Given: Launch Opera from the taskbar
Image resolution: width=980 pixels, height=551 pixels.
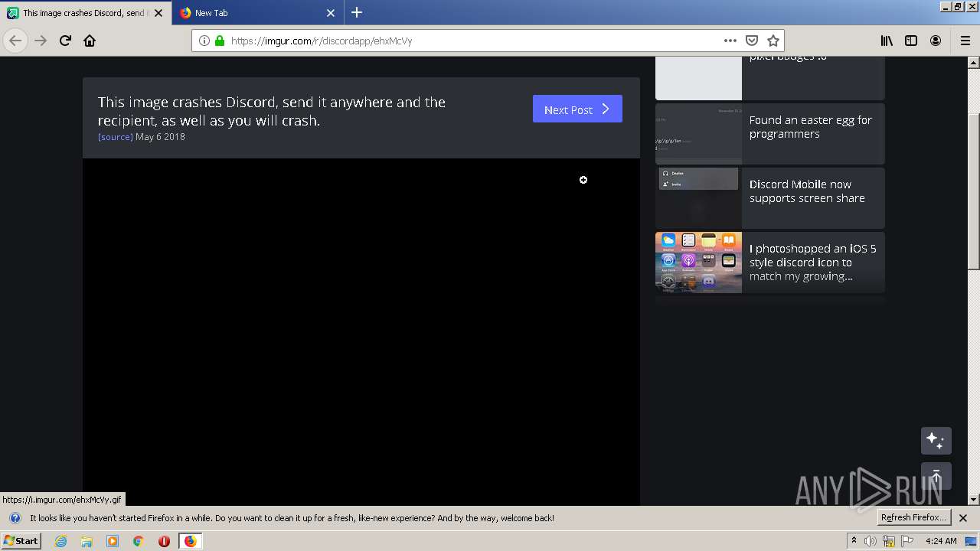Looking at the screenshot, I should pyautogui.click(x=164, y=541).
